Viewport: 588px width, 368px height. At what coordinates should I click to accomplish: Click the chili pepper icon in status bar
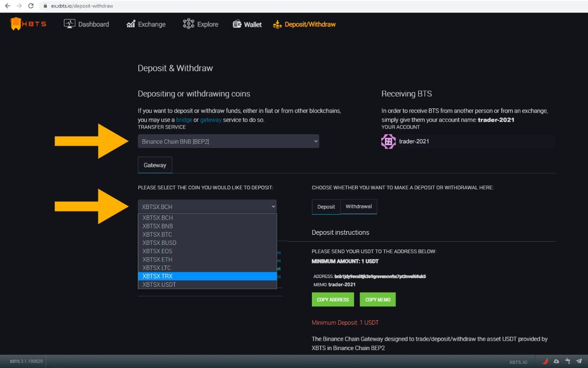tap(546, 362)
